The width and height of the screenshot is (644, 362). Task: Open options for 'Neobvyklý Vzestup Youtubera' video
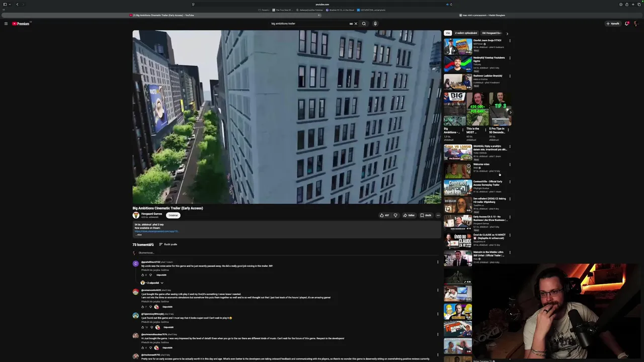coord(510,58)
